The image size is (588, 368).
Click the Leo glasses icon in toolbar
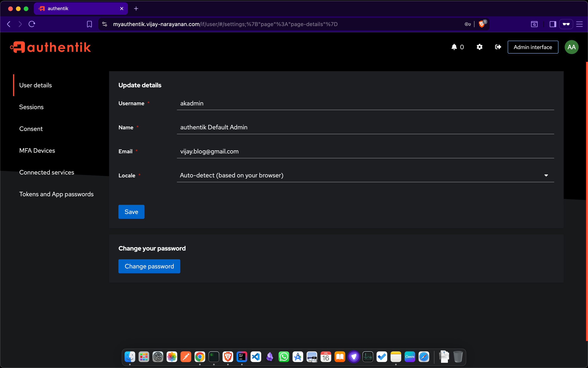tap(566, 24)
